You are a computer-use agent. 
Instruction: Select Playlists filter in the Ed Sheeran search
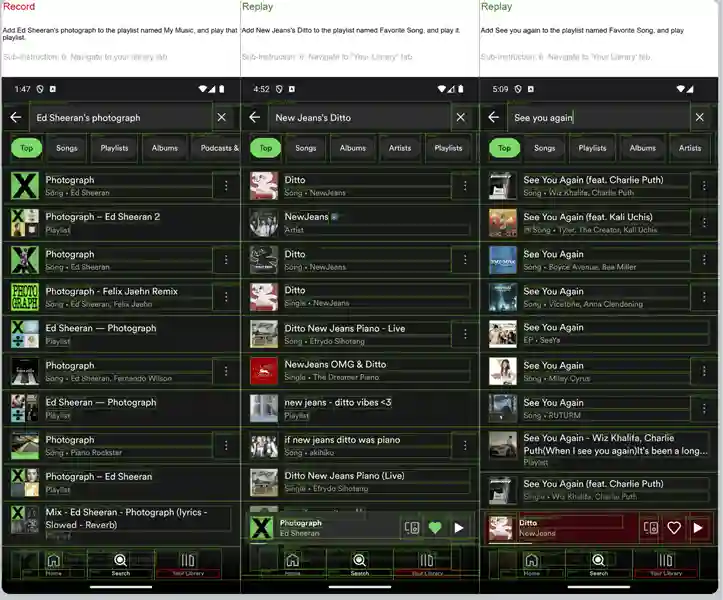coord(114,148)
